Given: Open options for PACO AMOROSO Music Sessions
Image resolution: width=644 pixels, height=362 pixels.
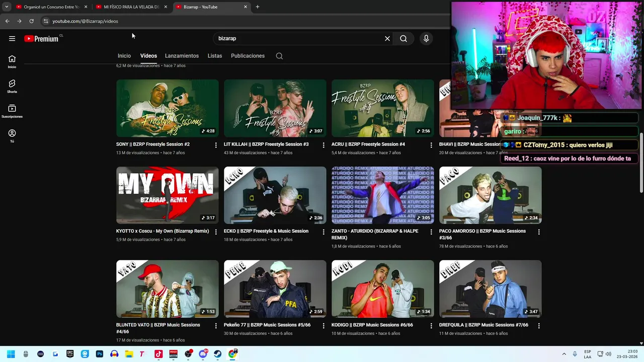Looking at the screenshot, I should (x=539, y=232).
